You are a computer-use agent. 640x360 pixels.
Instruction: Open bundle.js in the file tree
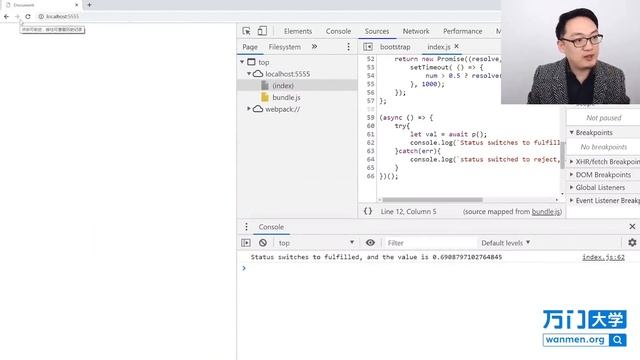click(286, 98)
